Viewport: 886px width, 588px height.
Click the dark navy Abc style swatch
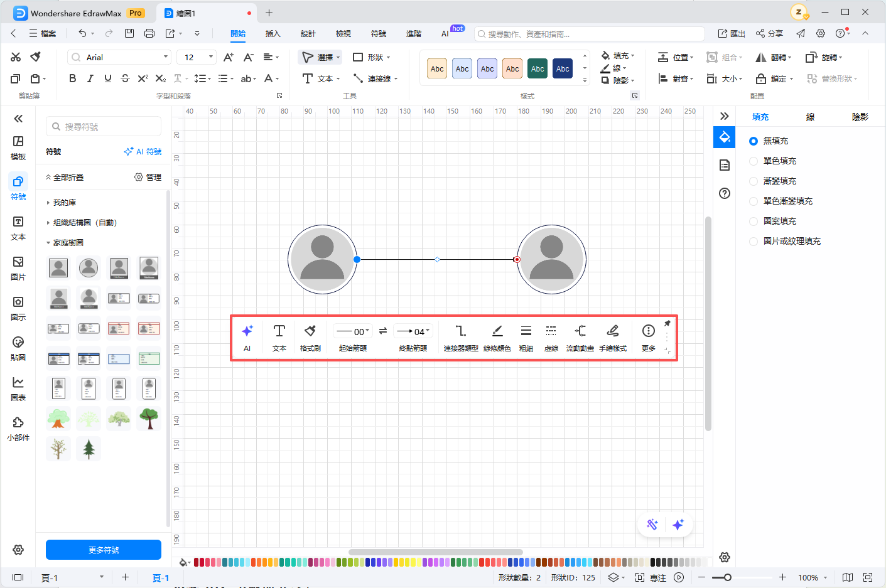(563, 69)
